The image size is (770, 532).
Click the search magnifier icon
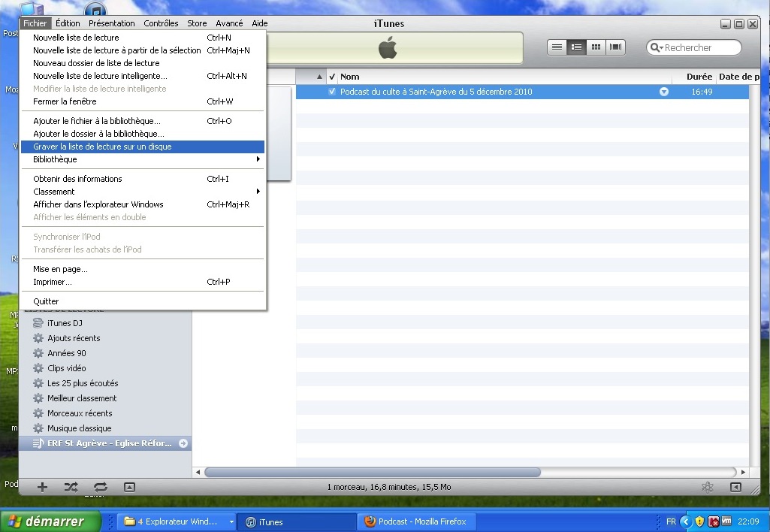tap(656, 47)
